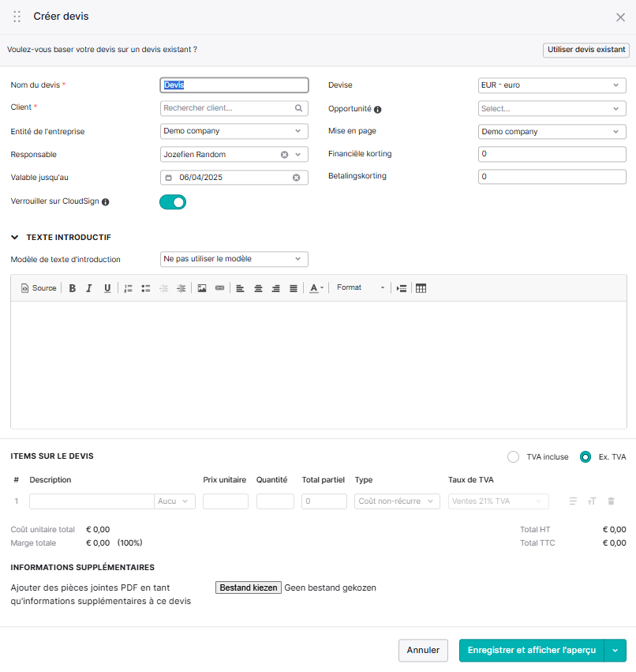Center align the introduction text
Screen dimensions: 636x672
(258, 288)
